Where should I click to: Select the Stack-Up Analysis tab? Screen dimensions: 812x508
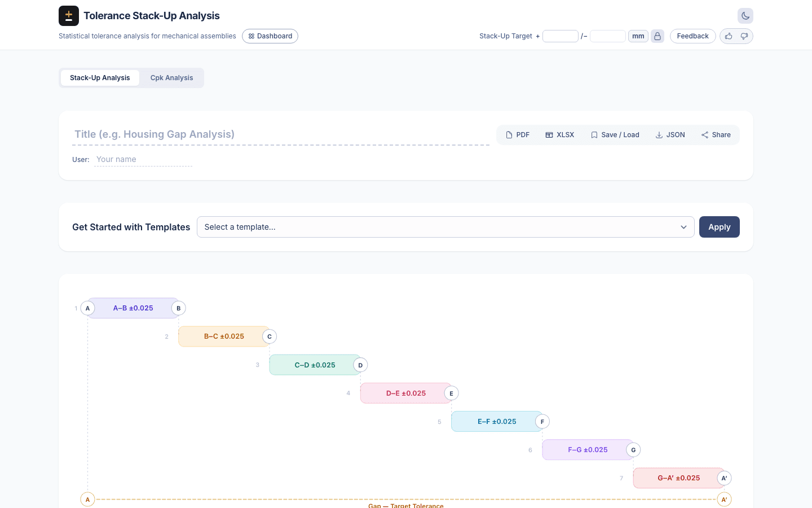(100, 77)
